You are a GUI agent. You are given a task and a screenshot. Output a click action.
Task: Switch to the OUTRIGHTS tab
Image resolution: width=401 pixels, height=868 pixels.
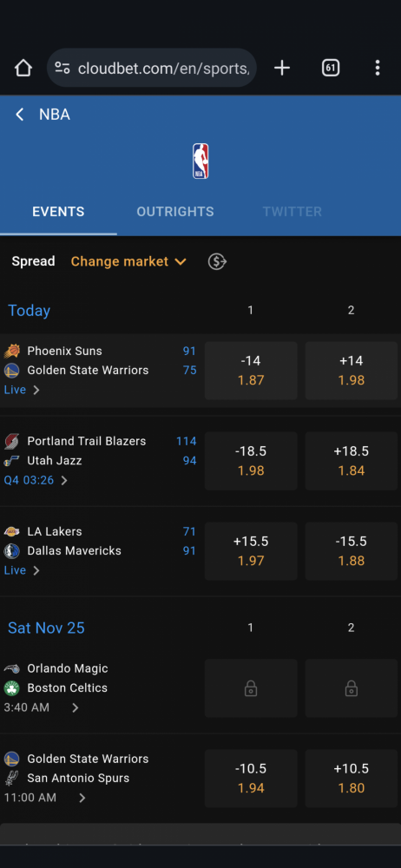(x=175, y=212)
